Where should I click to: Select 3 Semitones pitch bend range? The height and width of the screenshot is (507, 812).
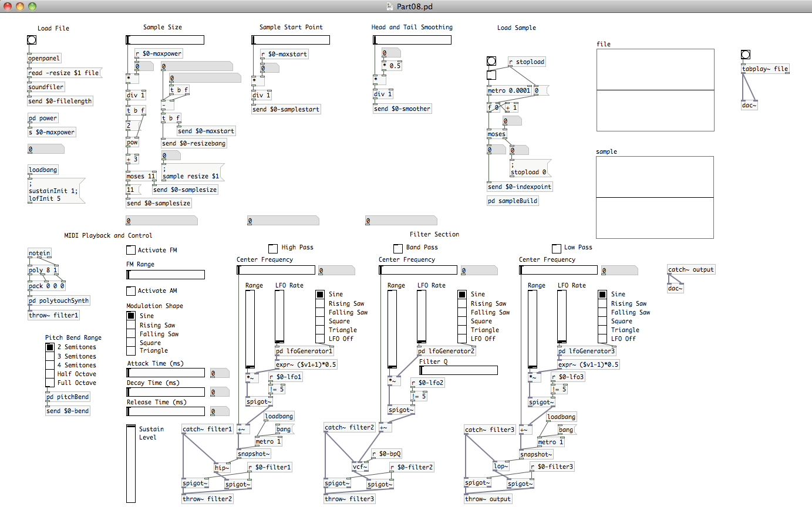coord(50,356)
